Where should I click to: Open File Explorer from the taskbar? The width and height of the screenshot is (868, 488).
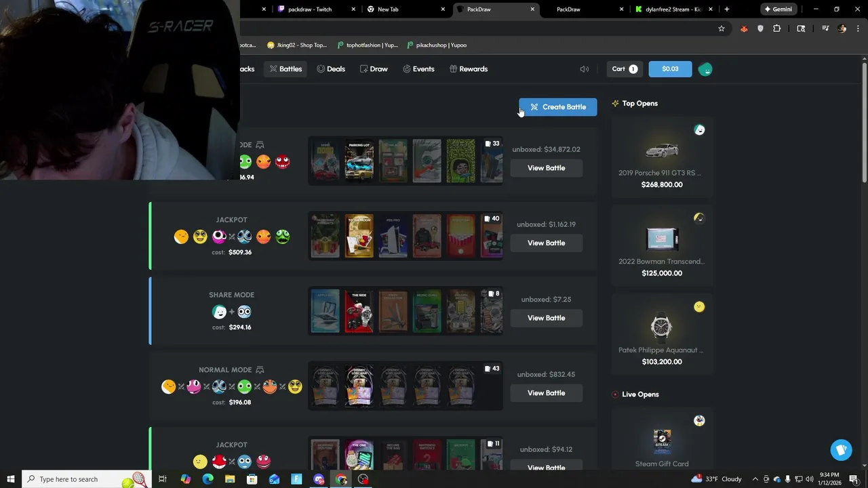[230, 479]
